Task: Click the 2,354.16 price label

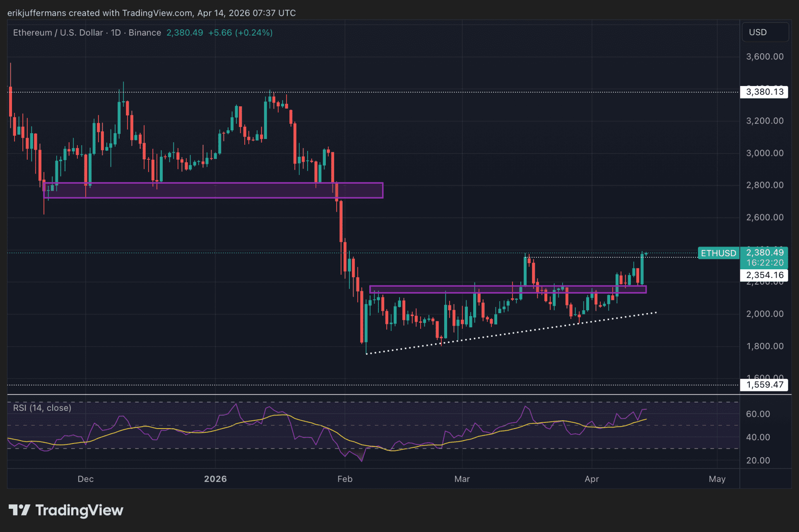Action: tap(764, 275)
